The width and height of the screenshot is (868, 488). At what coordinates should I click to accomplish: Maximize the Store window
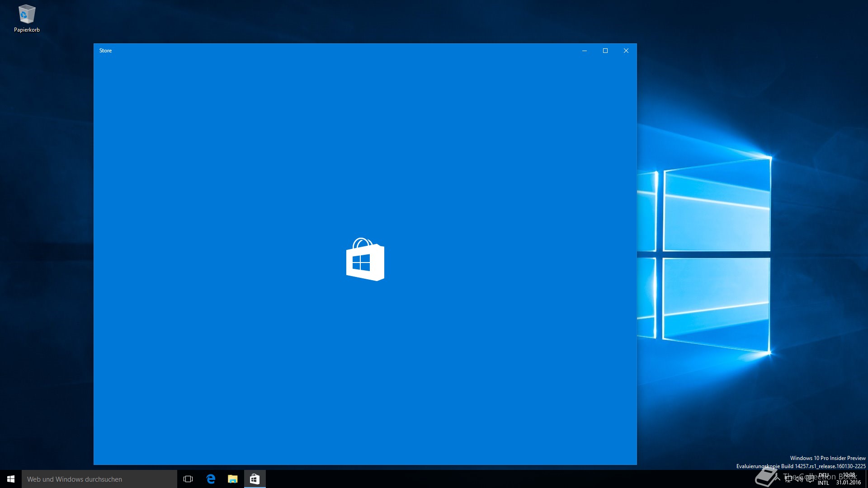click(x=605, y=51)
